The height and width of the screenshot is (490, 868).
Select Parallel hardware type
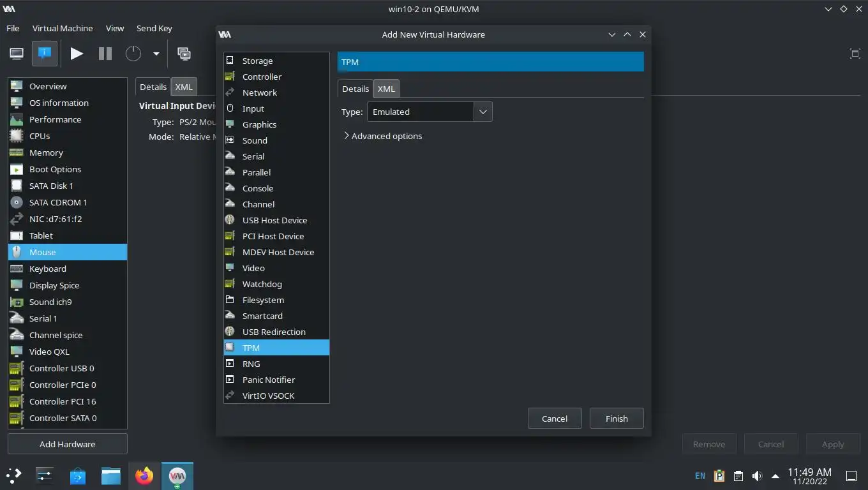(x=276, y=172)
